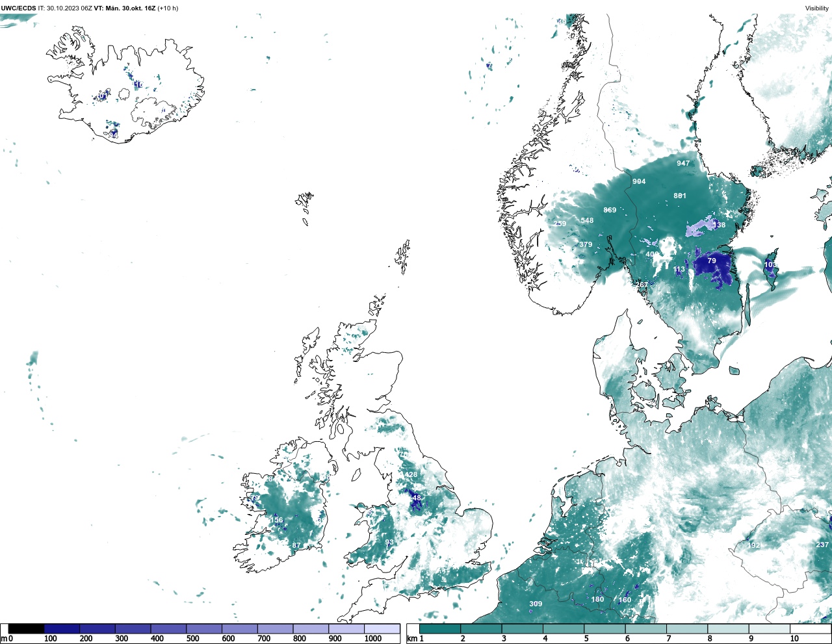Viewport: 832px width, 644px height.
Task: Click the black 0–100 m legend swatch
Action: (27, 629)
